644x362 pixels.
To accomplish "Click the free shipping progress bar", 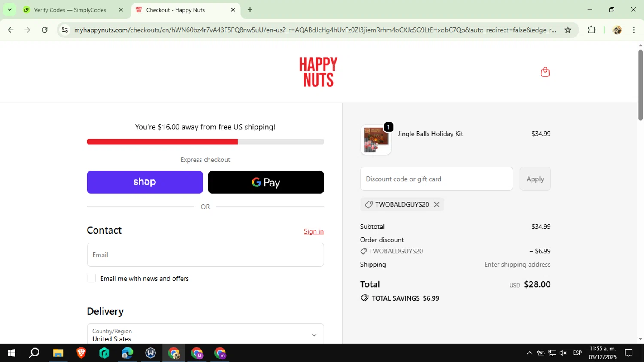I will point(205,142).
